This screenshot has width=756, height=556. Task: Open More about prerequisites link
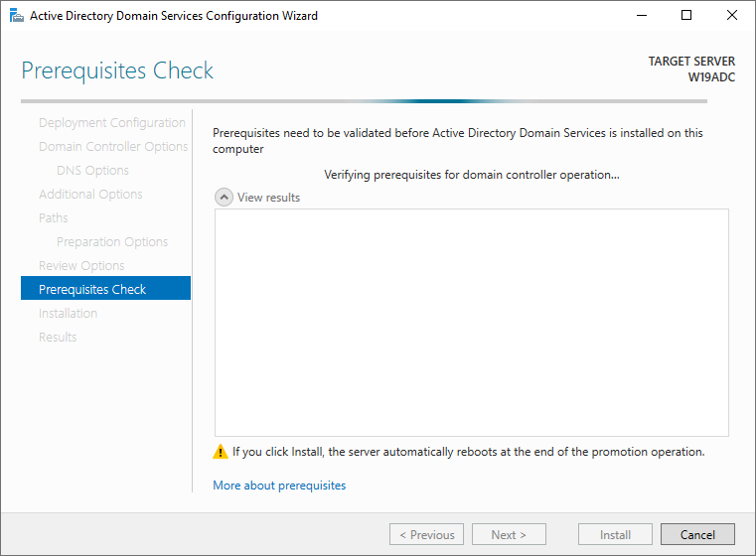(279, 486)
